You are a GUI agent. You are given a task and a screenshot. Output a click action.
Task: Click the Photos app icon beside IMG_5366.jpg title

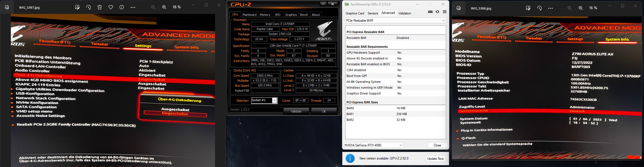point(459,8)
